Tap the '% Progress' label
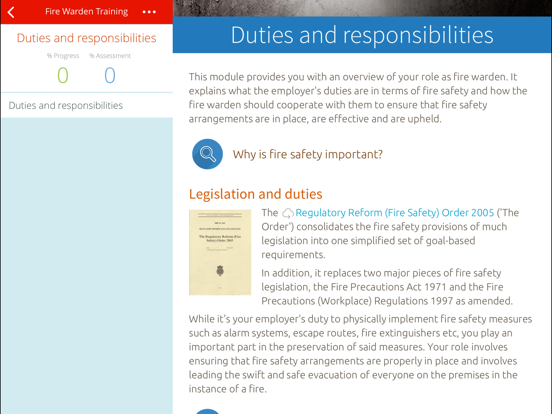 (63, 56)
